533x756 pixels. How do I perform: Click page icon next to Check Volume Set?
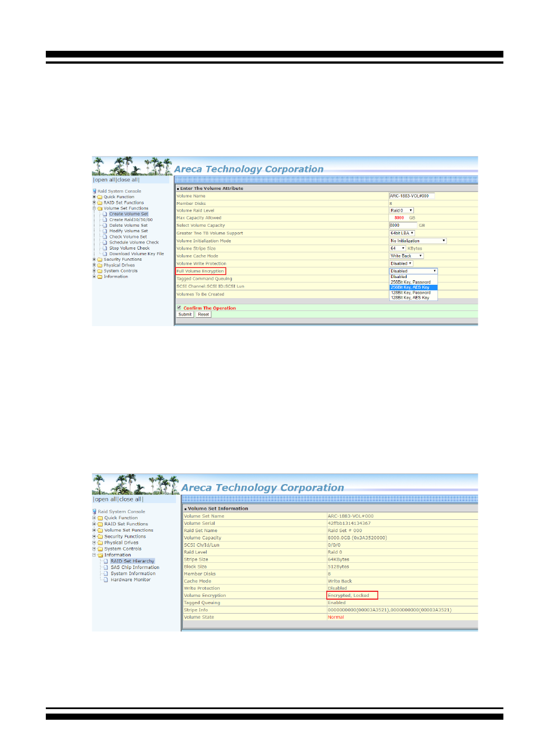(x=104, y=237)
